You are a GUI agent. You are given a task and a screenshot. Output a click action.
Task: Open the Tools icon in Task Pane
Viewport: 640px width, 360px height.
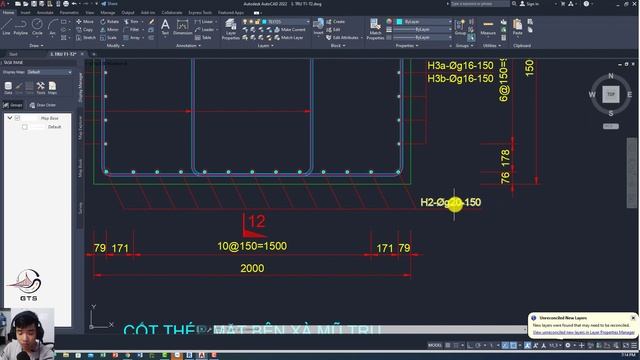click(x=40, y=88)
